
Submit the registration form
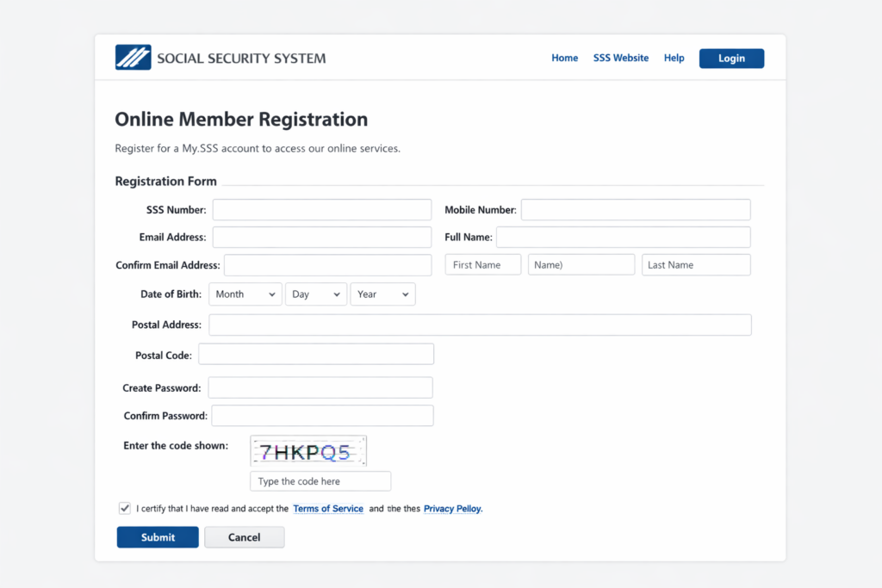tap(157, 536)
